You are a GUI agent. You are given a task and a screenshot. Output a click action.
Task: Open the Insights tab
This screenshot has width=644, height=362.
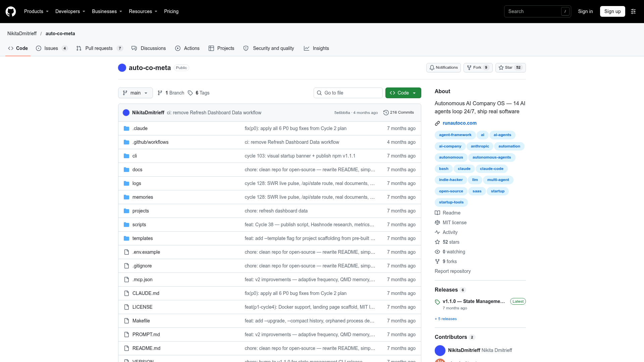coord(316,48)
